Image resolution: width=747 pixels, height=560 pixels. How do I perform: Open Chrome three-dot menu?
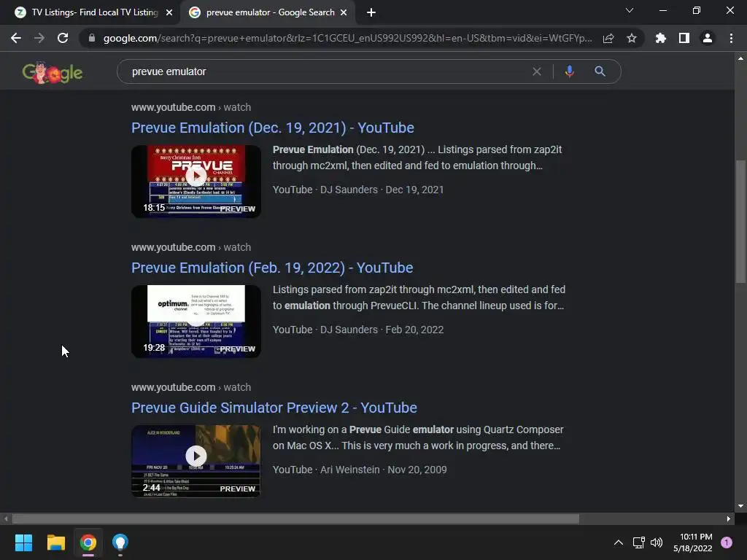[731, 38]
